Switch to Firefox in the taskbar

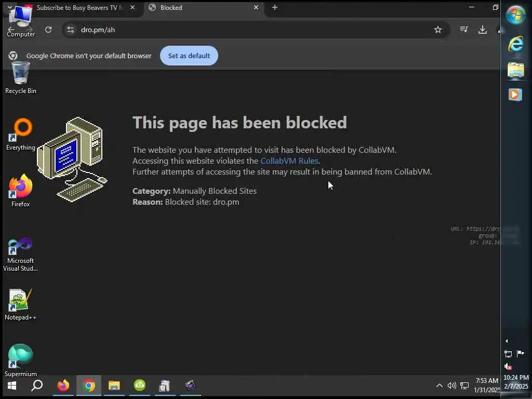63,385
